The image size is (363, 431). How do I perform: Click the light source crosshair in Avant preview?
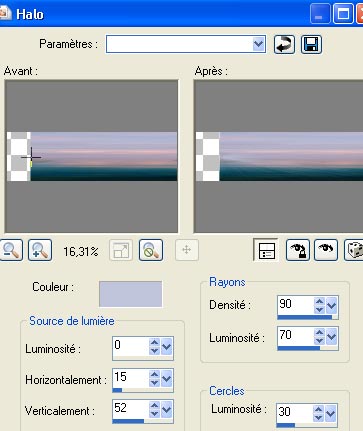[31, 157]
